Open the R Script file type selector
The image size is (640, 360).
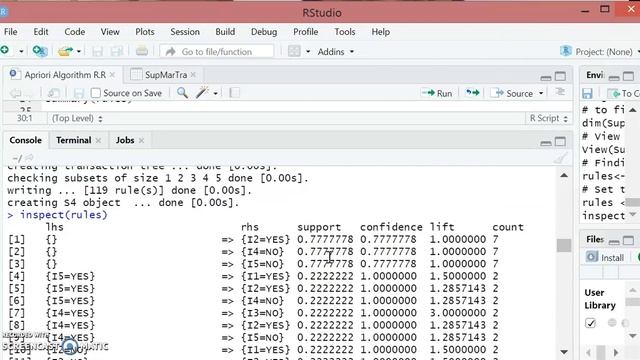(x=549, y=118)
